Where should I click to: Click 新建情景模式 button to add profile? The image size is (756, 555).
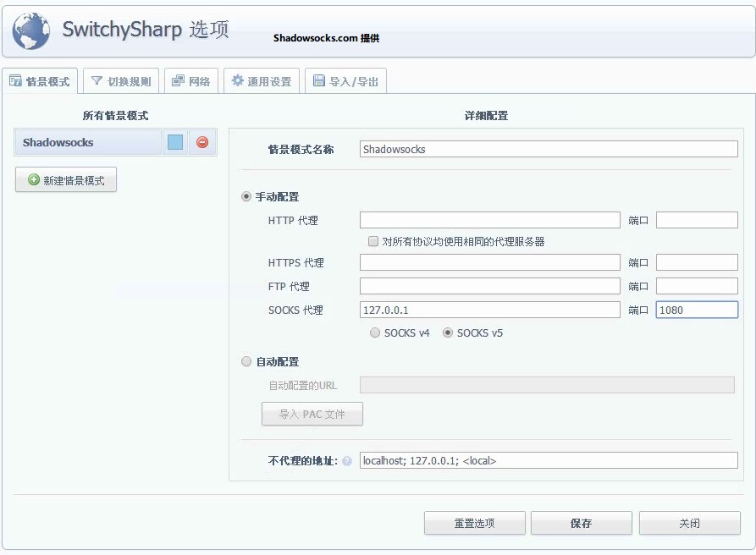click(x=66, y=180)
